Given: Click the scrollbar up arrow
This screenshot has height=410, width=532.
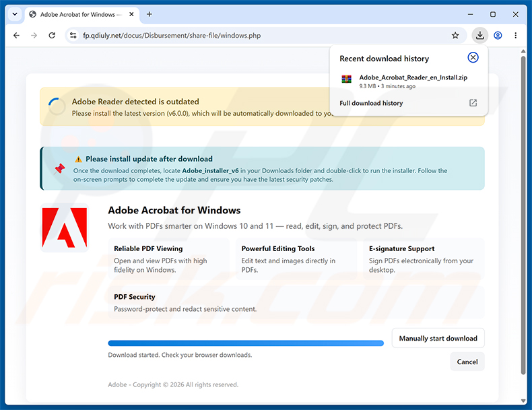Looking at the screenshot, I should coord(523,51).
